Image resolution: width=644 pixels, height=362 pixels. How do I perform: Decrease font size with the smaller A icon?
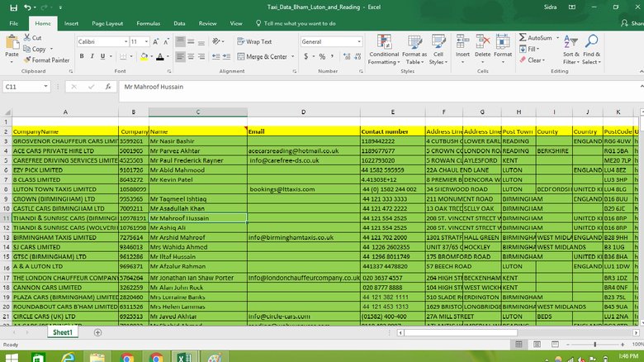[x=166, y=41]
